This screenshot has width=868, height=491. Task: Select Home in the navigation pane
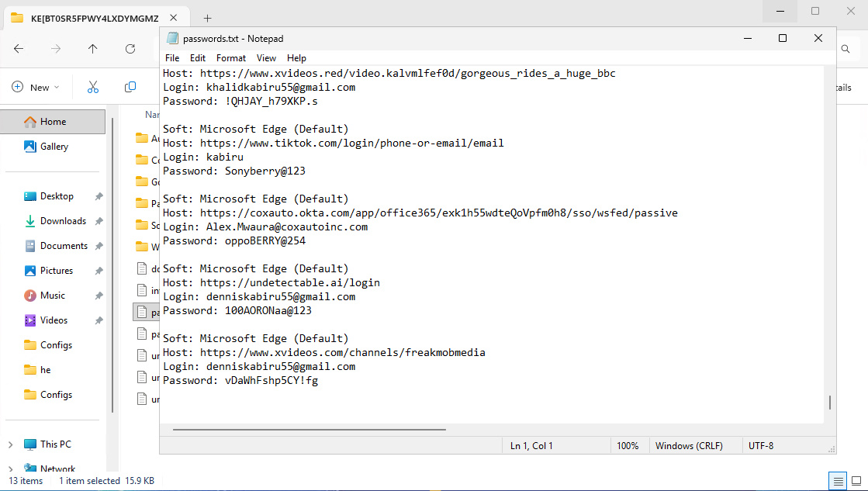click(53, 122)
